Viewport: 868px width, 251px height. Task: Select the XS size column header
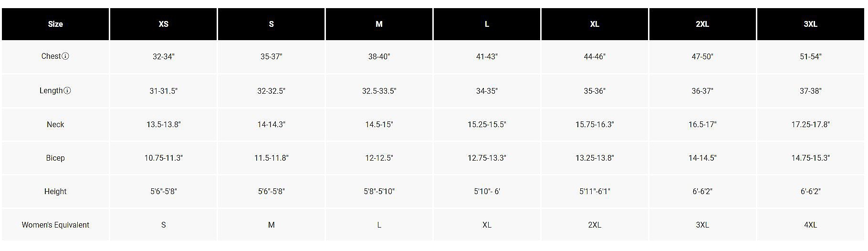coord(163,24)
